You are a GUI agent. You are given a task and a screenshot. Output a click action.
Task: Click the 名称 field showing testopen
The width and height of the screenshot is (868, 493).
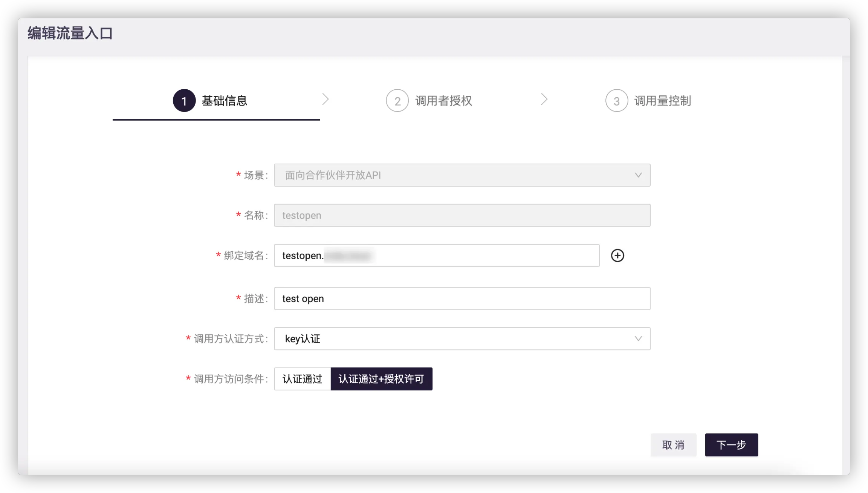tap(462, 215)
